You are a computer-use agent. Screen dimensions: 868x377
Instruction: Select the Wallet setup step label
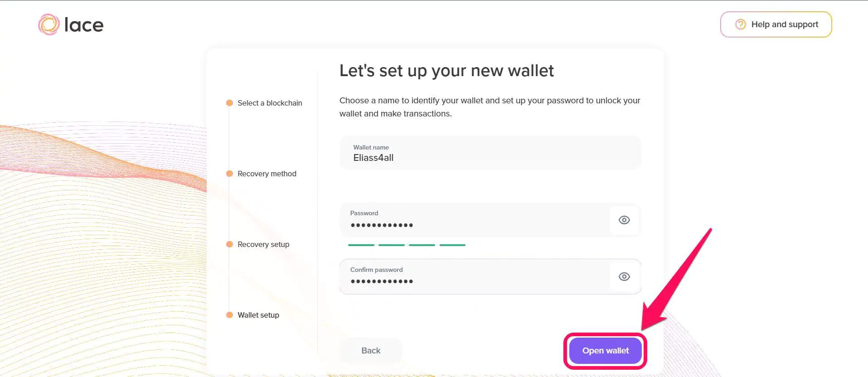[x=258, y=314]
